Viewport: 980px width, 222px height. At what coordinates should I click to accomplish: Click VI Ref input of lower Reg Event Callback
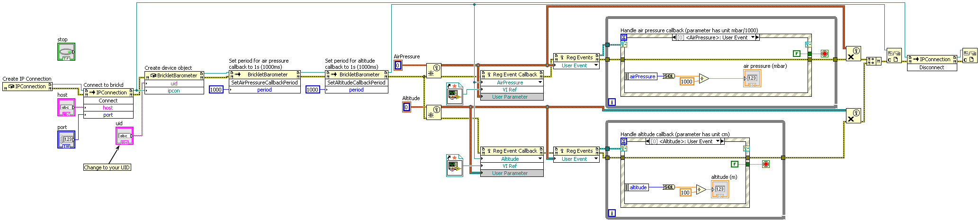click(x=512, y=166)
